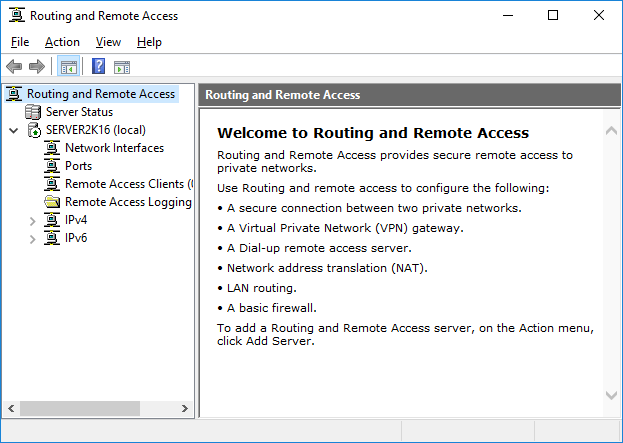Collapse the SERVER2K16 (local) node
The width and height of the screenshot is (623, 443).
pyautogui.click(x=14, y=130)
